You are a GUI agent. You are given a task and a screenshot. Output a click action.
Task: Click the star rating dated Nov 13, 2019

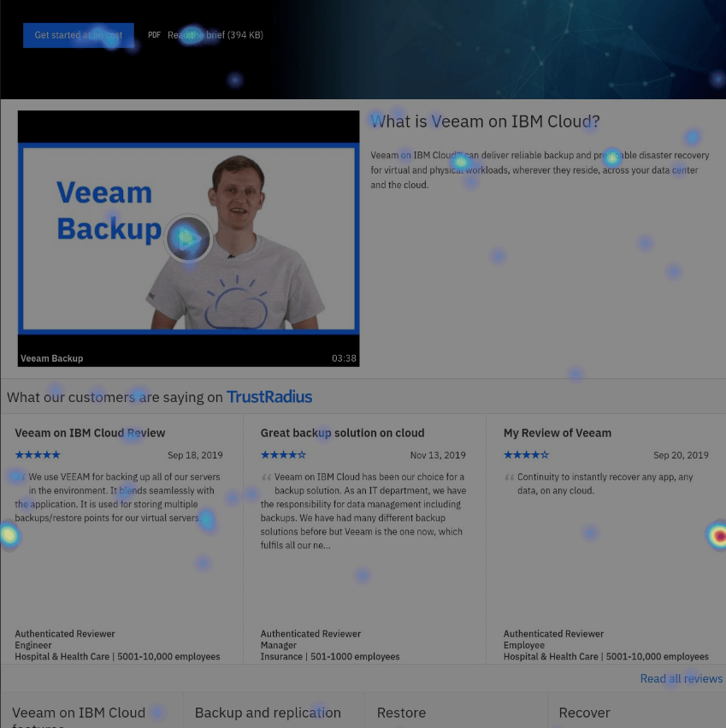point(283,455)
